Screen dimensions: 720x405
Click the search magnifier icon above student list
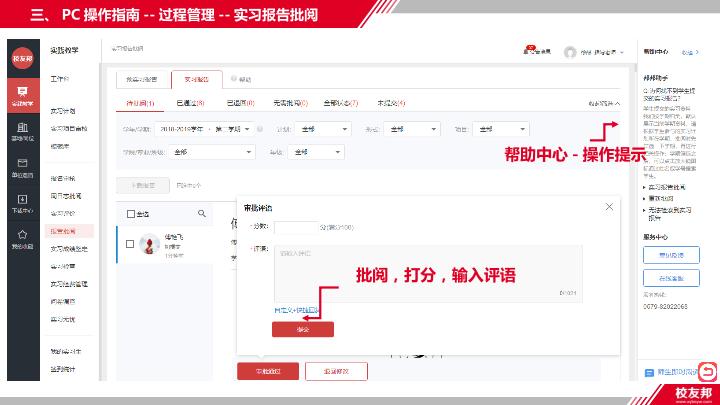tap(202, 213)
